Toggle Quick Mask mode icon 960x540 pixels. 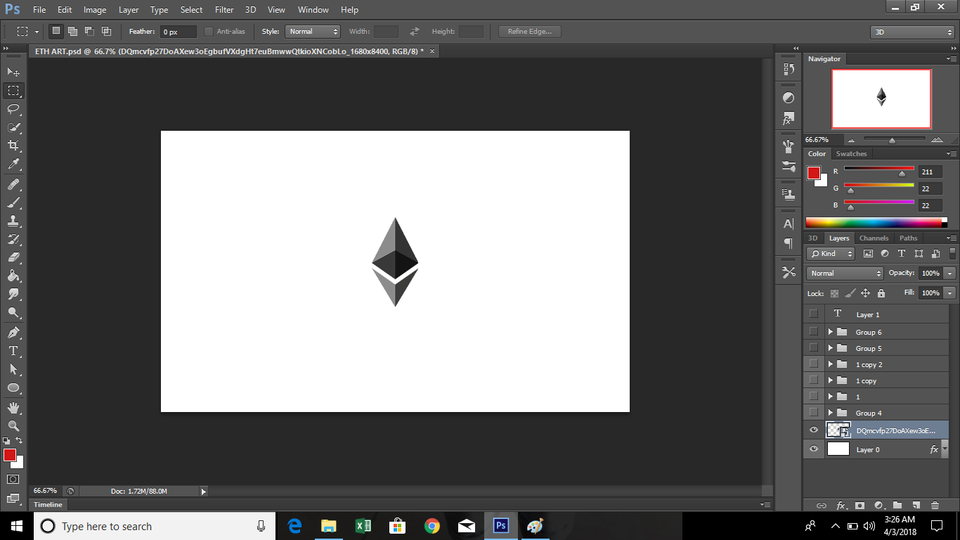pyautogui.click(x=13, y=479)
